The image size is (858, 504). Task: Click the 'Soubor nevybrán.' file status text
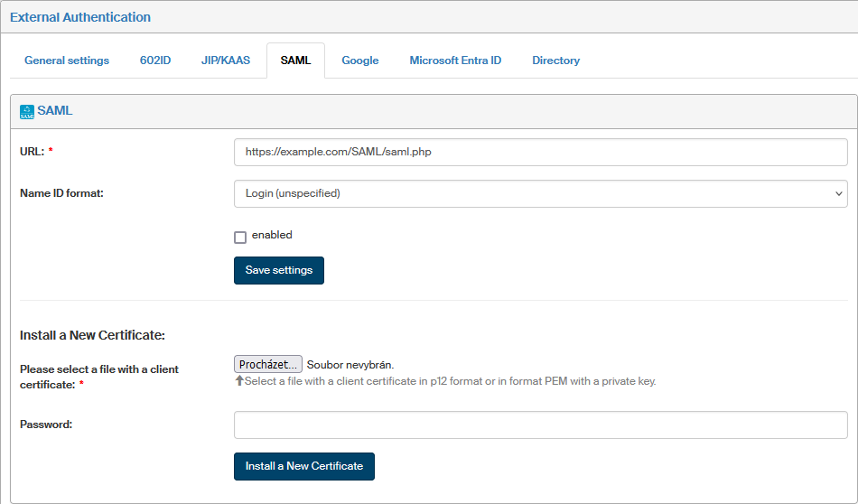(350, 365)
